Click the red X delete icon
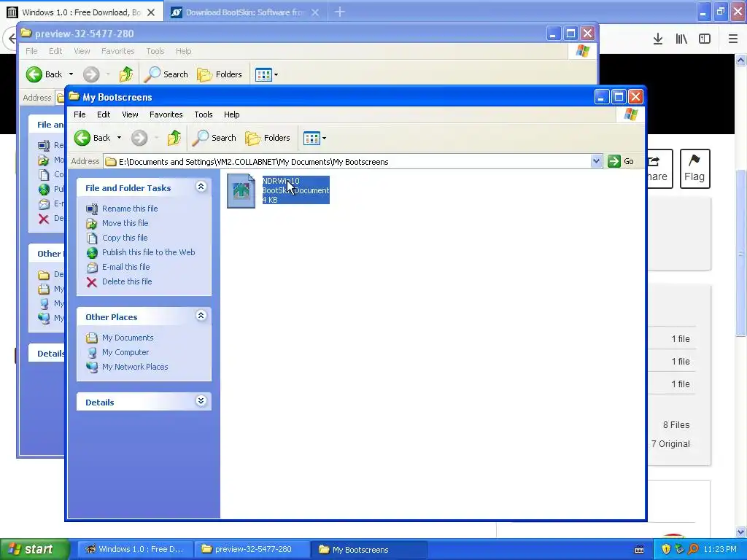This screenshot has height=560, width=747. (92, 282)
